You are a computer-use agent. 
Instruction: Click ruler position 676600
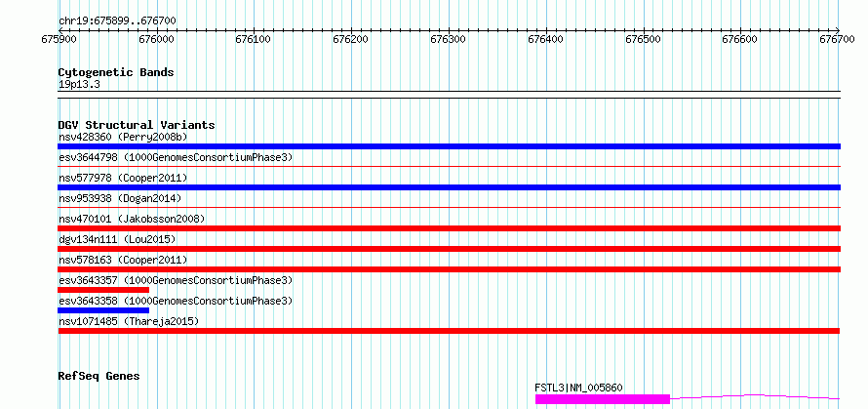click(x=740, y=39)
